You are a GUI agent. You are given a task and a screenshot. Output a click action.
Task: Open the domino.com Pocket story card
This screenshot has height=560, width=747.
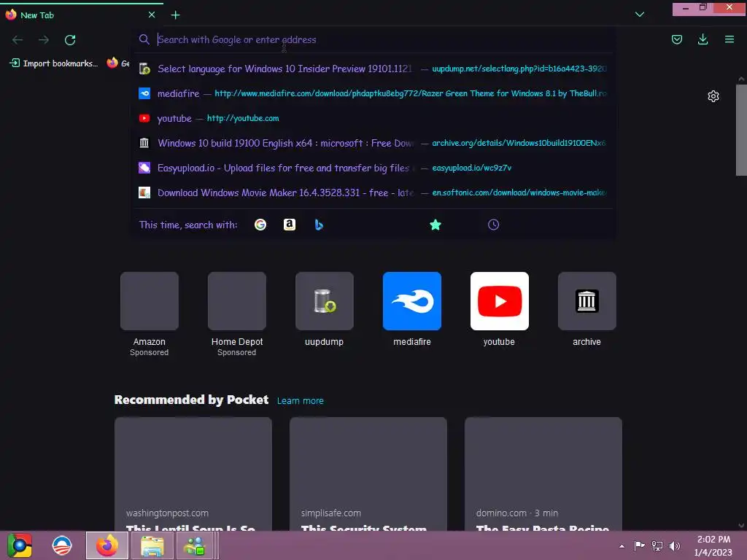543,474
